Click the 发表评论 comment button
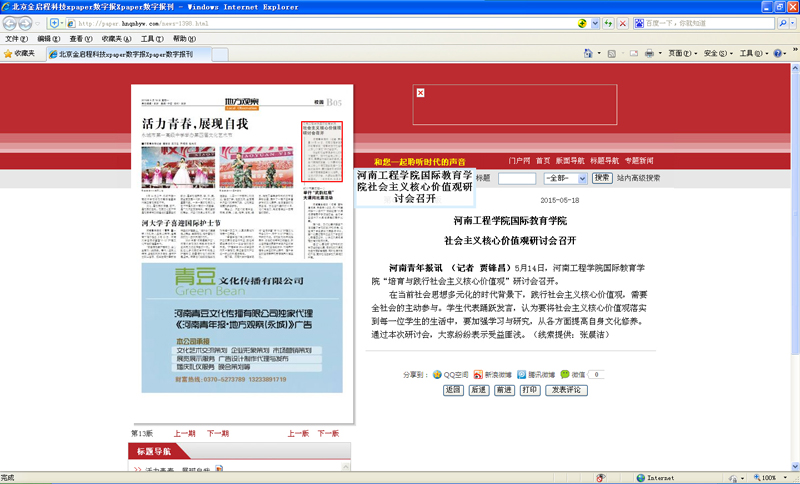The image size is (800, 484). pyautogui.click(x=566, y=390)
